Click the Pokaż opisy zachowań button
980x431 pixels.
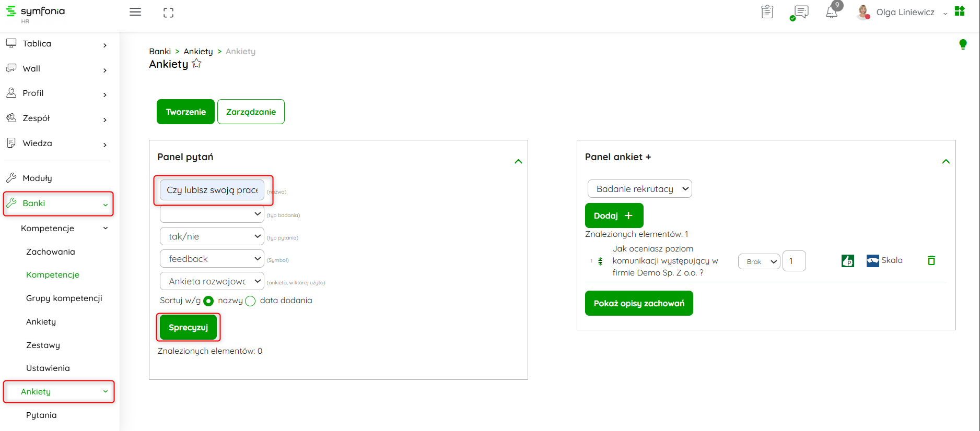[x=639, y=303]
